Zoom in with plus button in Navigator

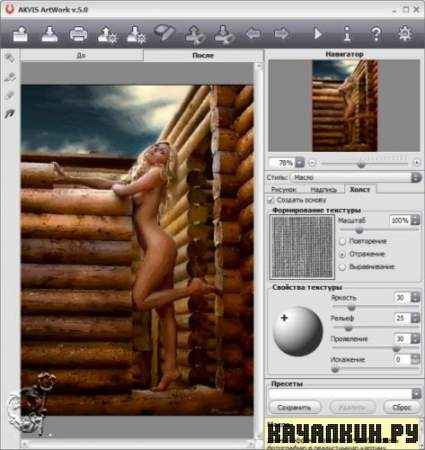pos(416,163)
